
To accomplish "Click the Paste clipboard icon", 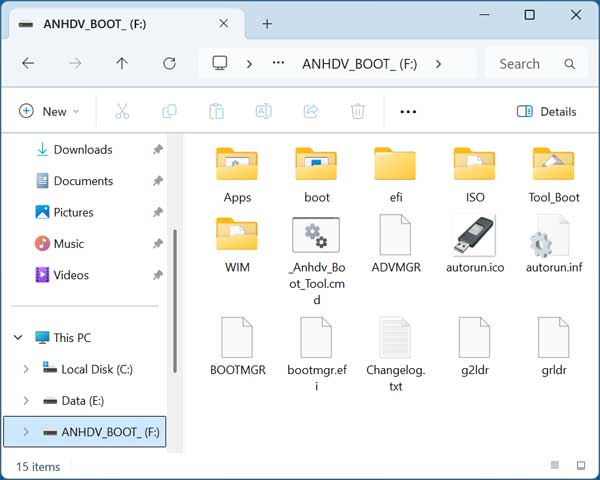I will coord(216,111).
